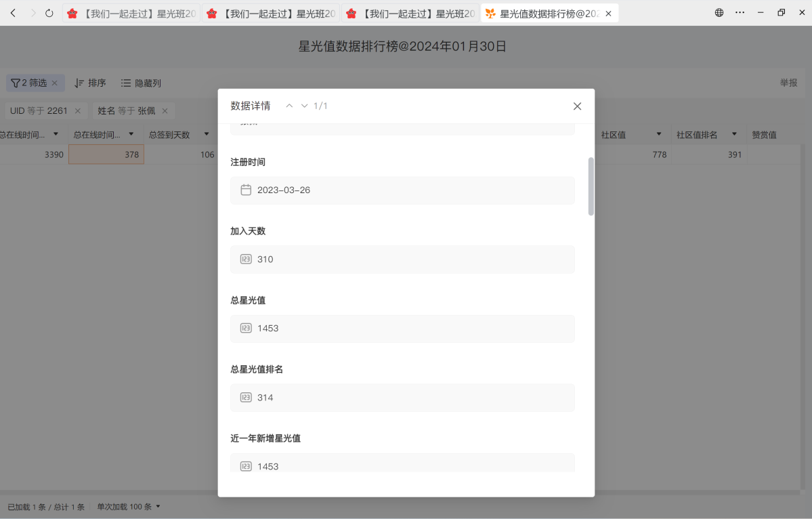Open 社区值排名 column dropdown arrow
812x519 pixels.
click(734, 134)
